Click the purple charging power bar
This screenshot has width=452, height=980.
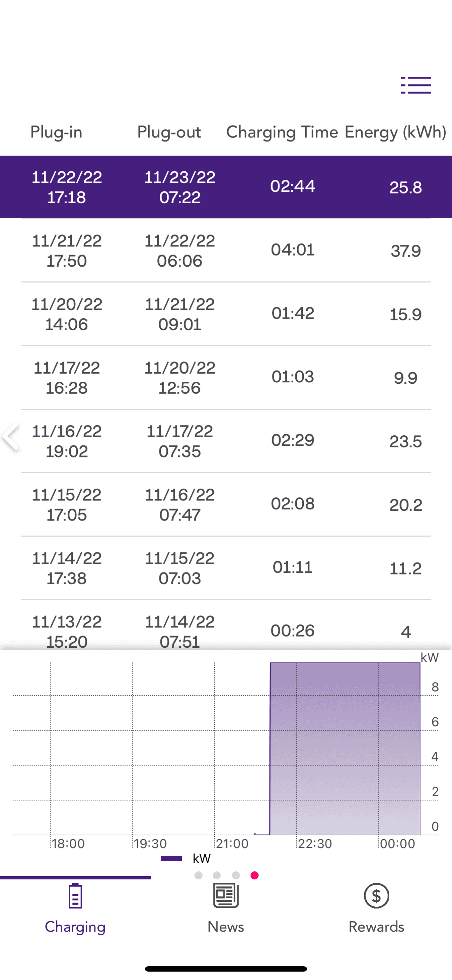click(x=345, y=749)
